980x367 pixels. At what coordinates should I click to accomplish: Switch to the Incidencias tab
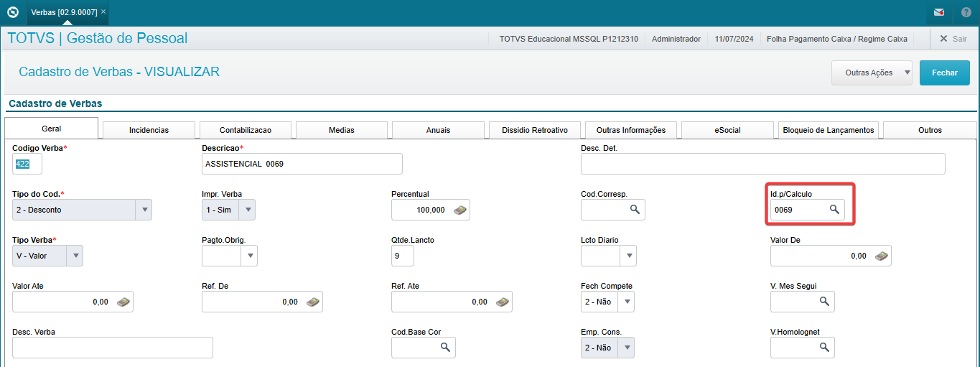coord(149,130)
